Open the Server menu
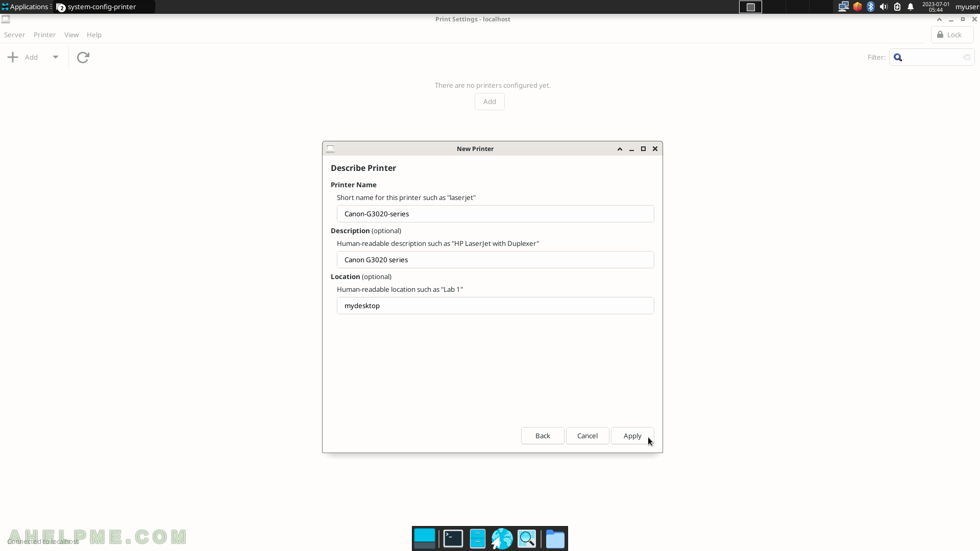The width and height of the screenshot is (980, 551). click(14, 35)
